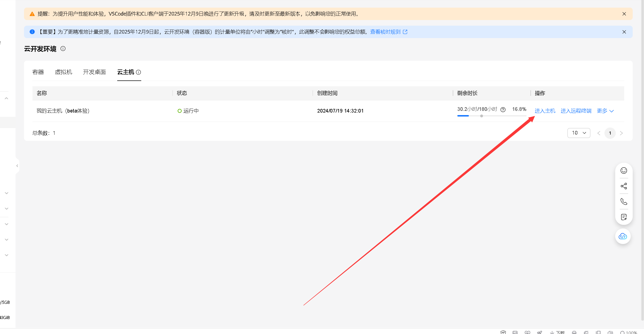The image size is (644, 334).
Task: Dismiss the VSCode update warning banner
Action: click(x=624, y=14)
